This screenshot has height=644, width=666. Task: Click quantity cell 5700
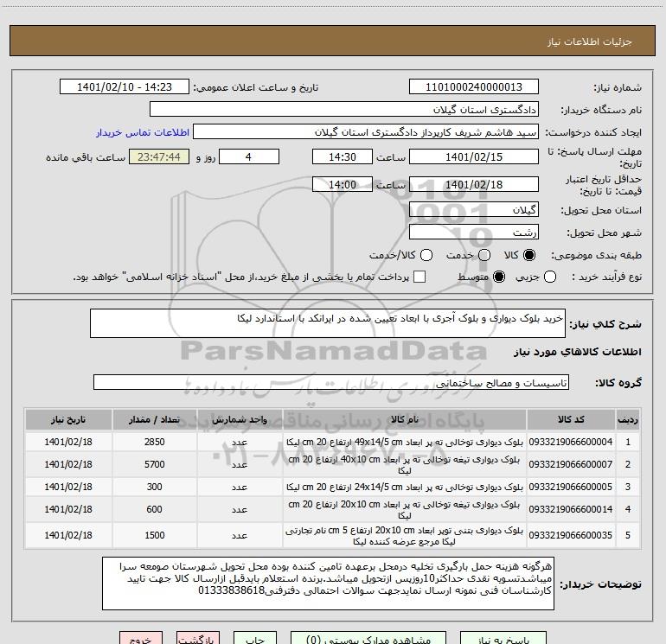click(x=155, y=464)
